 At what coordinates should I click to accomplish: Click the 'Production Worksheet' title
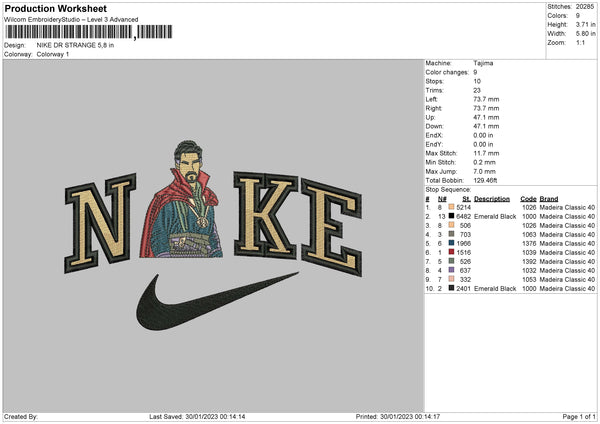[x=55, y=8]
